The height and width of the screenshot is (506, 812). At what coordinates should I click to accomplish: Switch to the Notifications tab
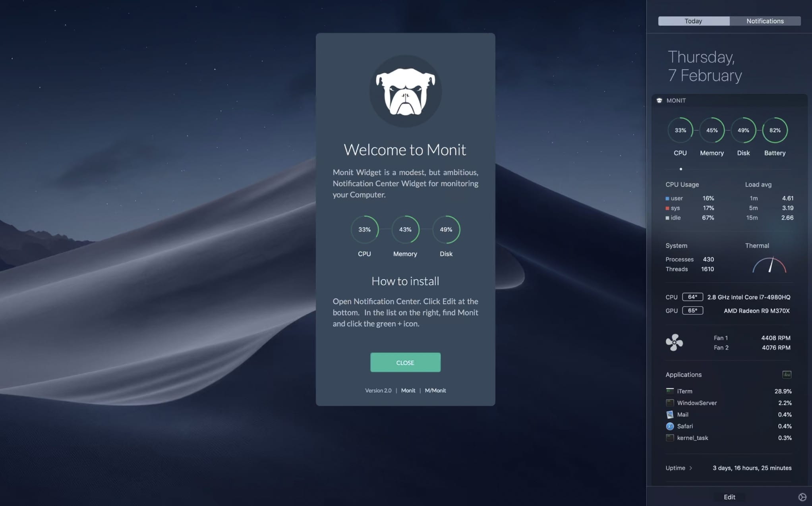tap(765, 21)
